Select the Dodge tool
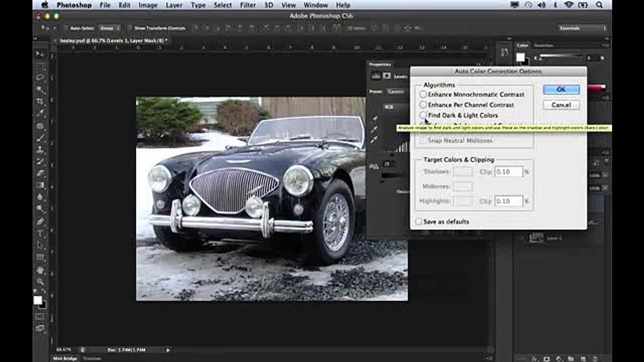The image size is (644, 362). click(40, 208)
